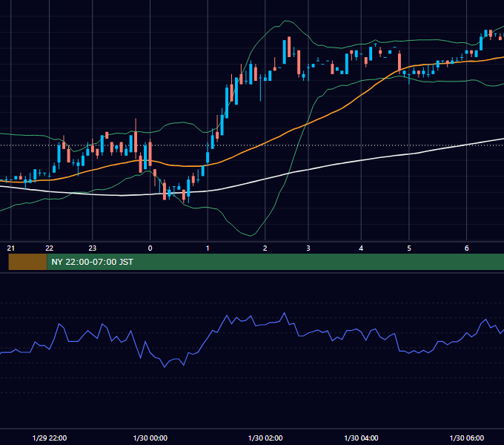Screen dimensions: 504x445
Task: Click the 1/29 22:00 date label
Action: [50, 438]
